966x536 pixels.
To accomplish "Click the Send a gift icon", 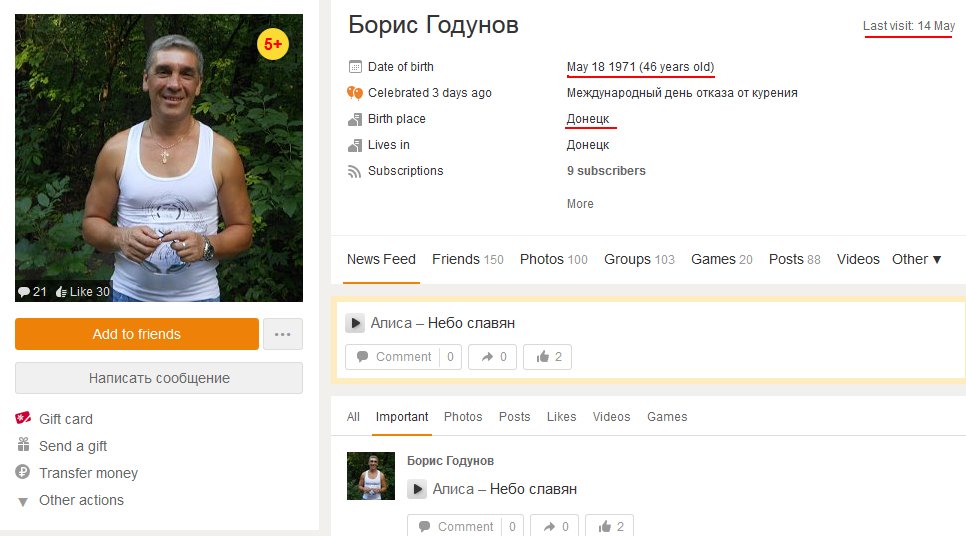I will 23,446.
